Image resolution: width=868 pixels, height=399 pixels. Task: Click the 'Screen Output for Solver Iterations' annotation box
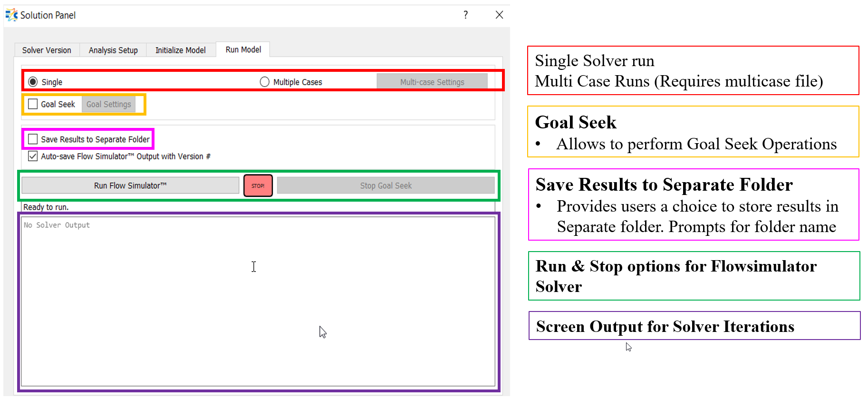pyautogui.click(x=694, y=326)
